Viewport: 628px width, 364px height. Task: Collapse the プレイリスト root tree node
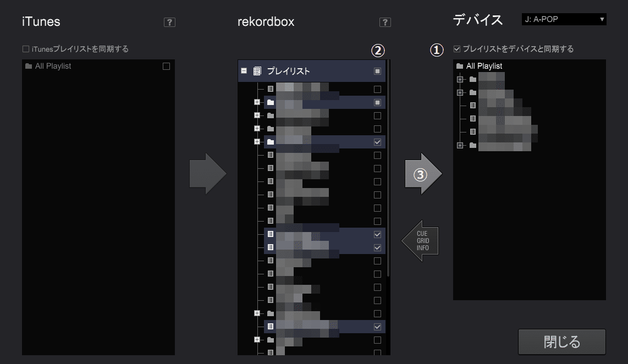tap(244, 71)
